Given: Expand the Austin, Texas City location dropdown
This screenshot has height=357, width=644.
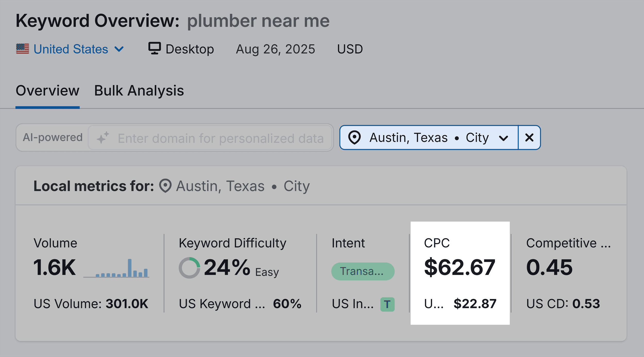Looking at the screenshot, I should (503, 138).
